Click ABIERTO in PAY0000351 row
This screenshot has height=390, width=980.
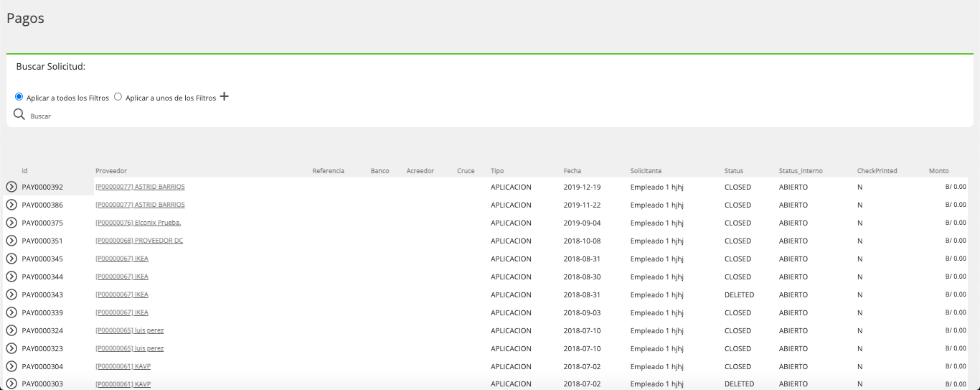coord(793,241)
